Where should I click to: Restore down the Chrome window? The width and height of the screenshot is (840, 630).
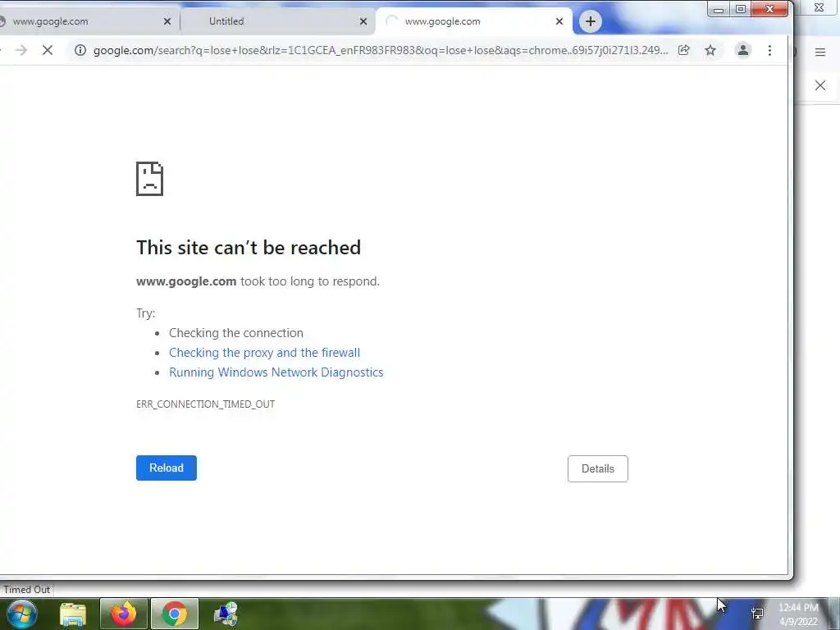click(x=741, y=9)
